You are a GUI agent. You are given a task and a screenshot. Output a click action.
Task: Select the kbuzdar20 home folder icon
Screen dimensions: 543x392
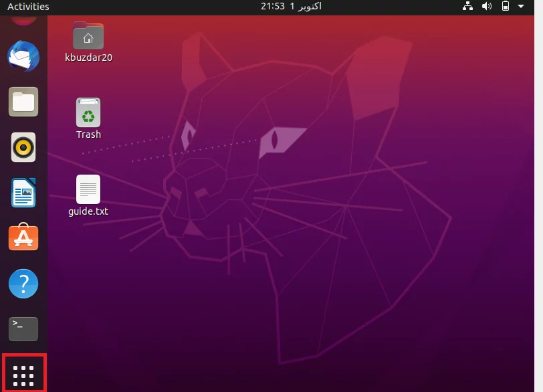pos(88,36)
